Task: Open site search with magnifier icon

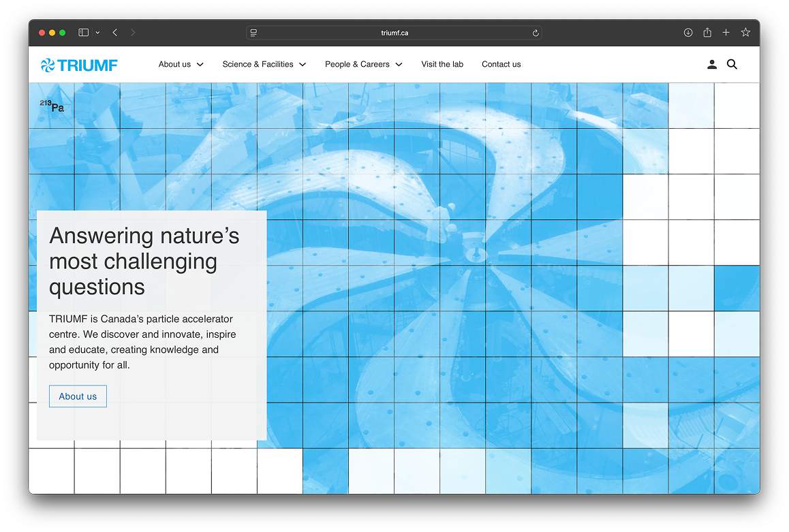Action: coord(732,65)
